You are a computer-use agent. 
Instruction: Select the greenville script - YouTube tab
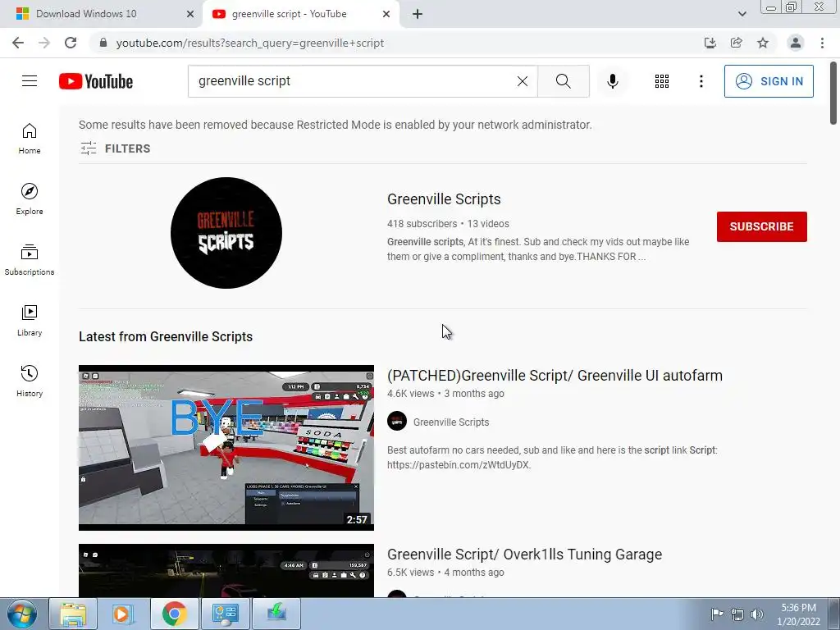tap(300, 14)
